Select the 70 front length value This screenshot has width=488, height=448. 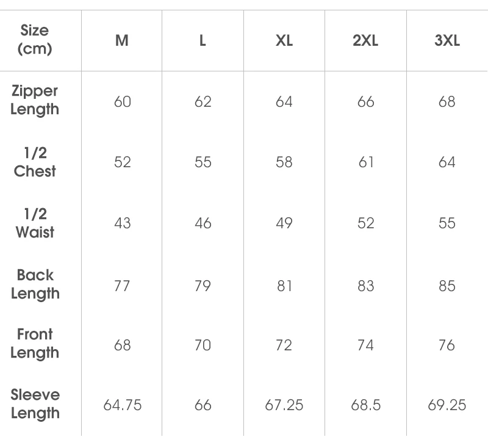203,345
